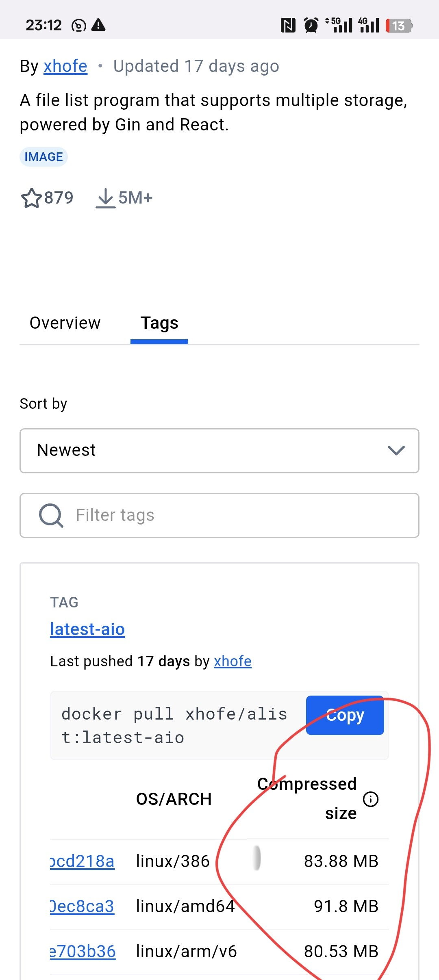Select the Tags tab

point(159,323)
